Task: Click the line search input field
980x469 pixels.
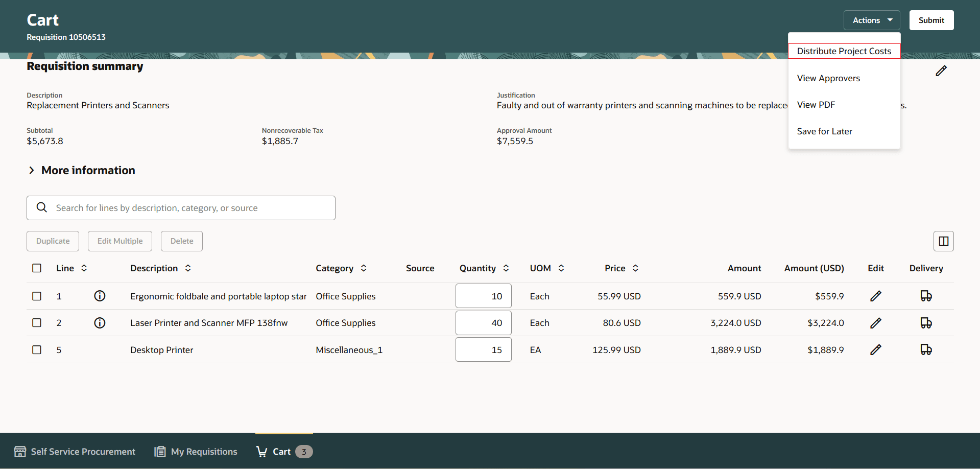Action: [179, 207]
